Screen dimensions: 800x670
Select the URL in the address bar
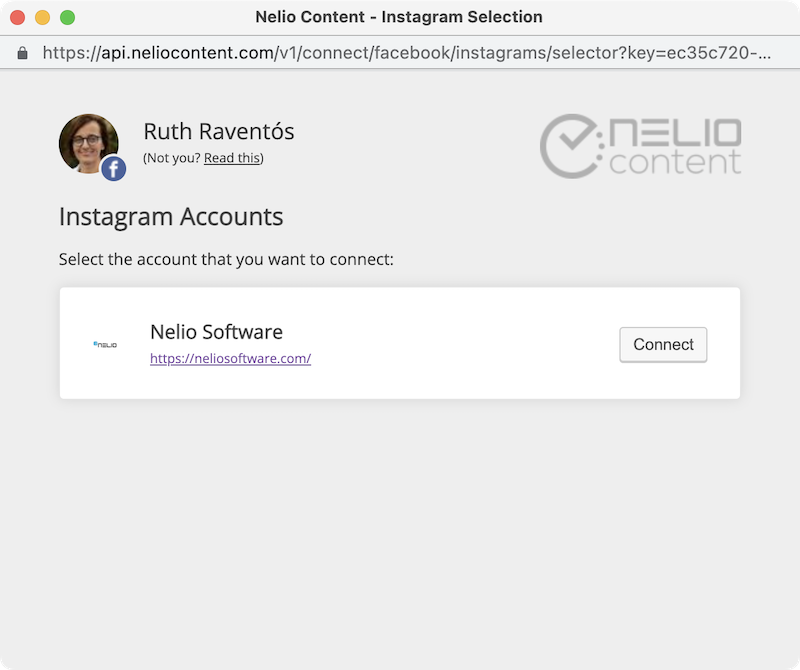[x=407, y=53]
